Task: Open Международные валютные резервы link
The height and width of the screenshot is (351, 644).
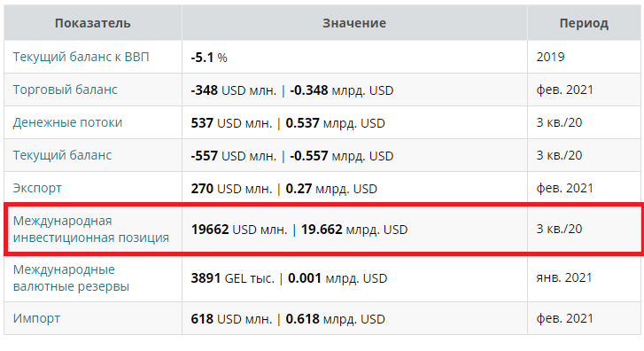Action: tap(71, 277)
